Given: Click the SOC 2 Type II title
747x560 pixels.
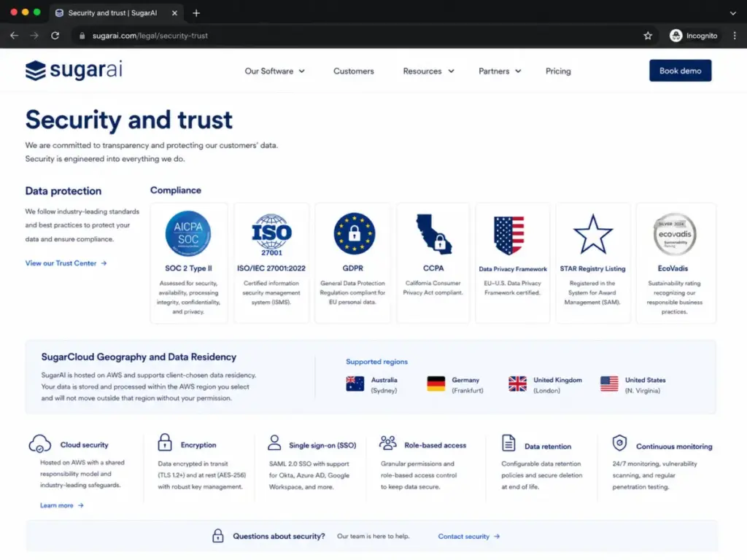Looking at the screenshot, I should pyautogui.click(x=188, y=268).
